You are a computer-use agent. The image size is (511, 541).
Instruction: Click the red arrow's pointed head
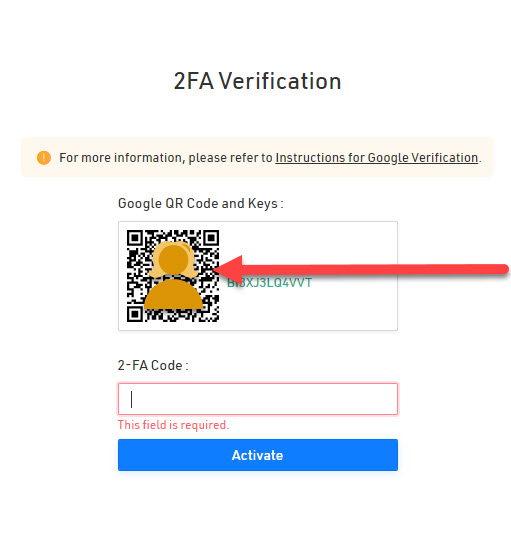228,269
